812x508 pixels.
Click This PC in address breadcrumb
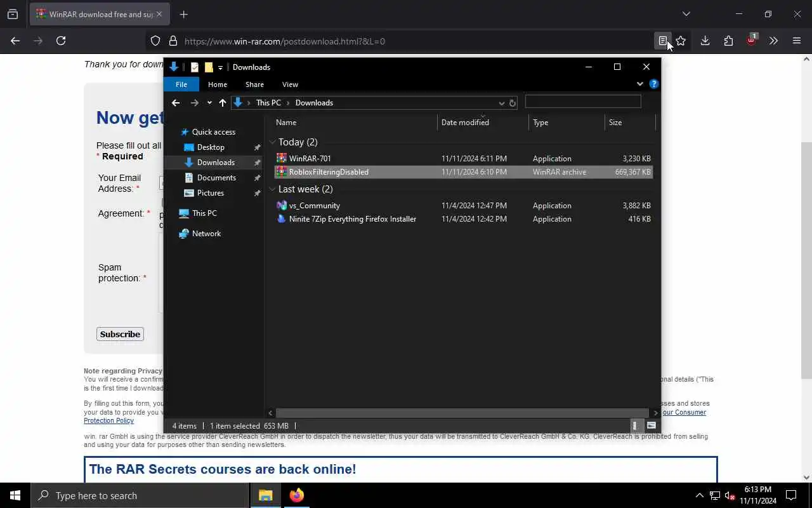point(268,103)
